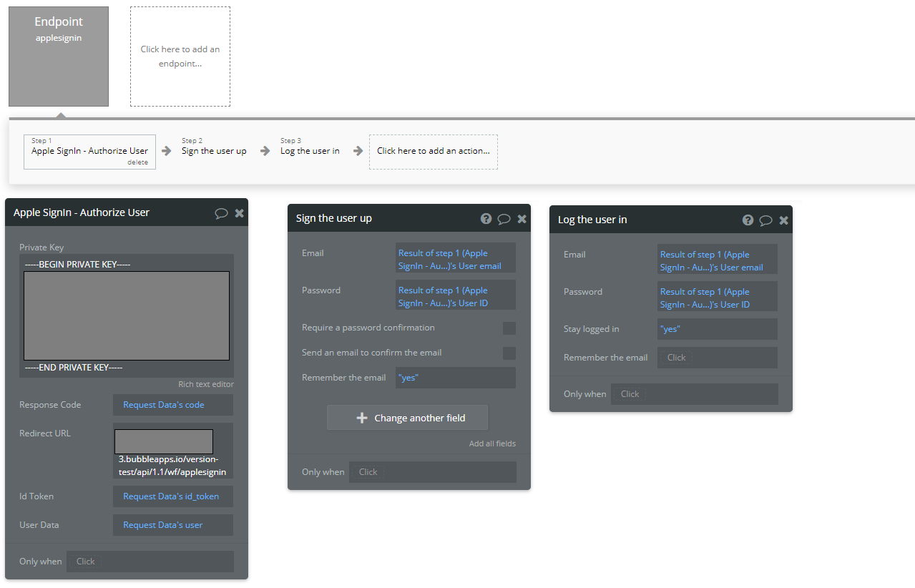The height and width of the screenshot is (588, 915).
Task: Close the Sign the user up panel
Action: [522, 219]
